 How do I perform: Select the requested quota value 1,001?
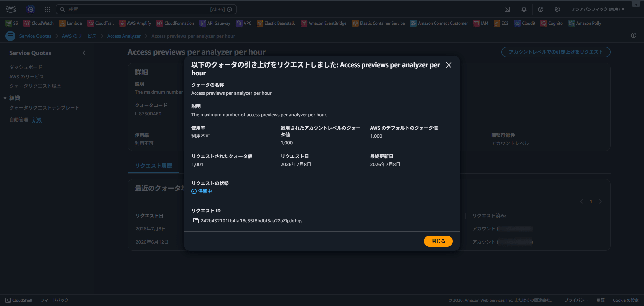coord(197,164)
